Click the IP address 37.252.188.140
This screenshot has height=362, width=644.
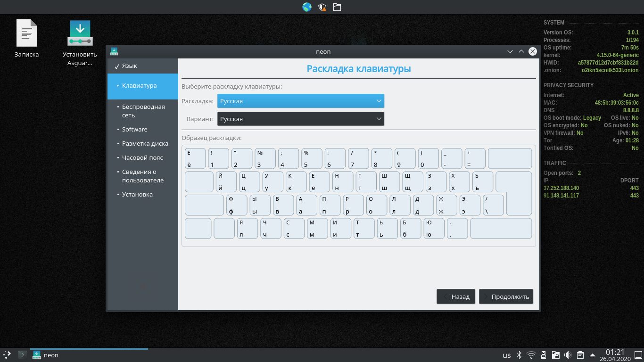[561, 188]
